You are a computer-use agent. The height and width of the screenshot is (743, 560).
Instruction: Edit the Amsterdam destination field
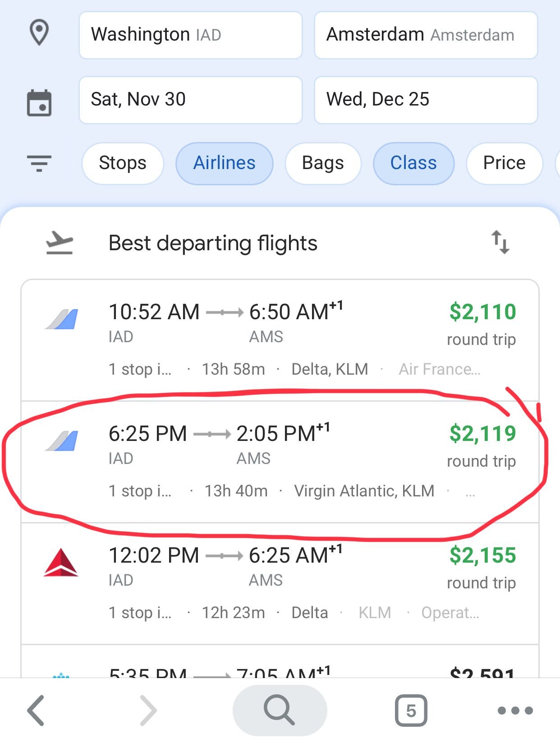click(x=426, y=35)
